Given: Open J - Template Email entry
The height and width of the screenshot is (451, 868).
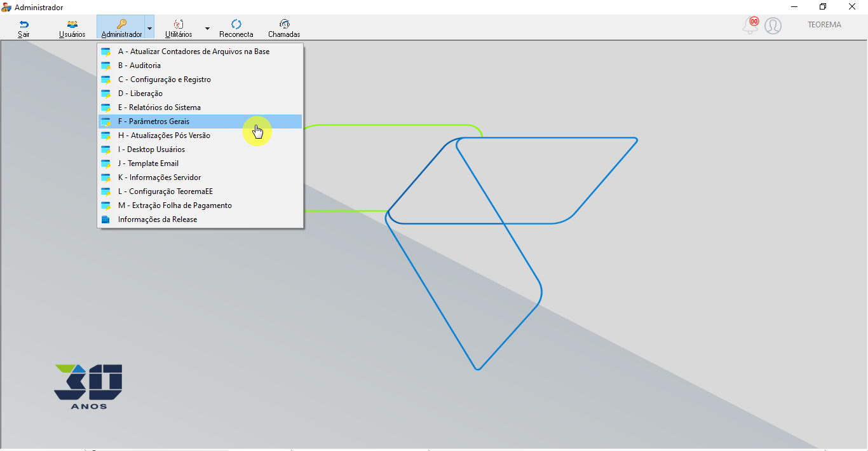Looking at the screenshot, I should [200, 163].
